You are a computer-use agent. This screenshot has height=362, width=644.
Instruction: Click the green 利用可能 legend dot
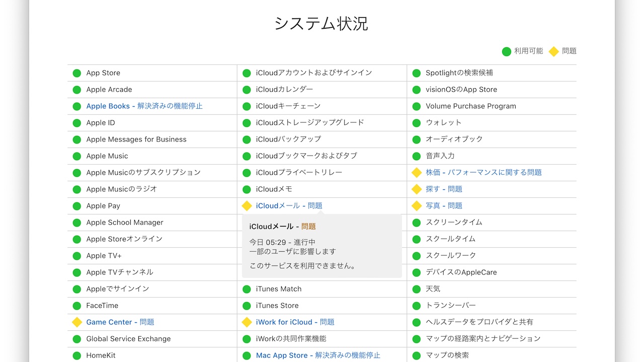507,51
